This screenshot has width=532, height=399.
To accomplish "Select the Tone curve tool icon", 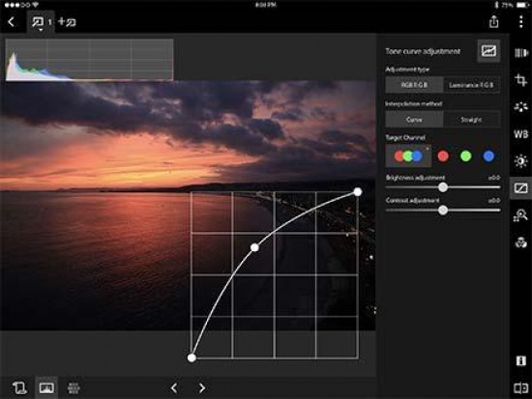I will pos(520,187).
